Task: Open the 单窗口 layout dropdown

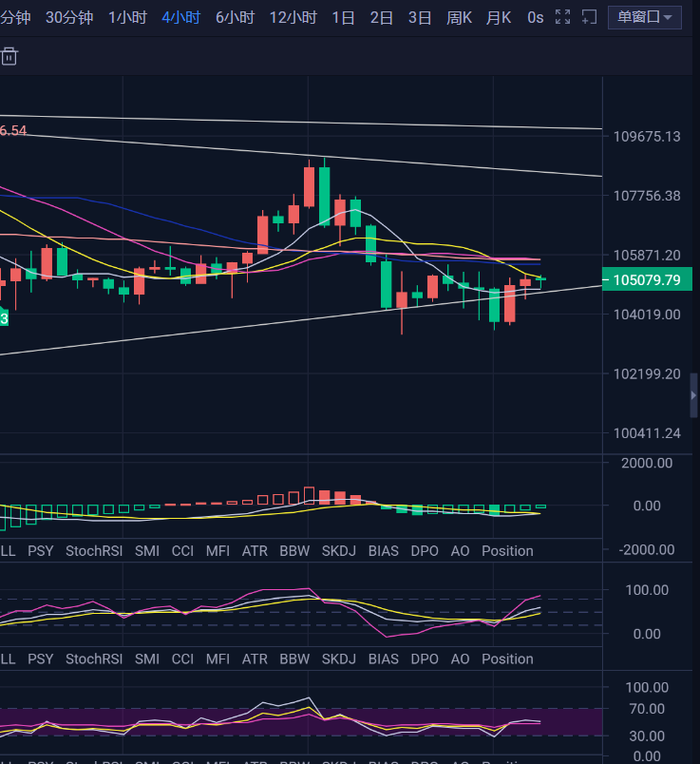Action: 645,17
